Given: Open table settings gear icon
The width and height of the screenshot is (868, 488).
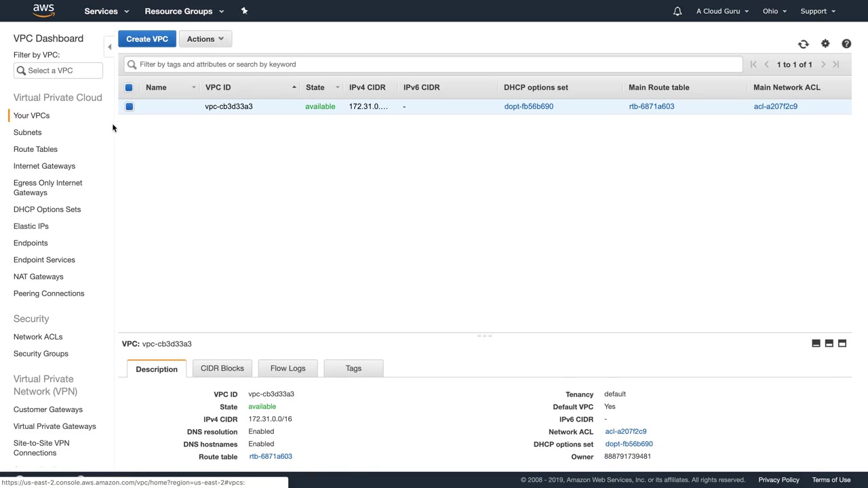Looking at the screenshot, I should point(825,44).
